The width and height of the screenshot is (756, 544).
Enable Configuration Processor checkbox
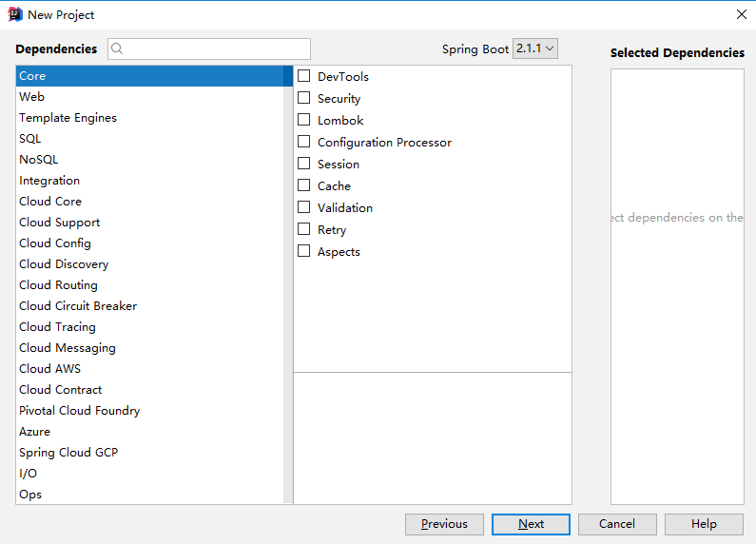[303, 142]
